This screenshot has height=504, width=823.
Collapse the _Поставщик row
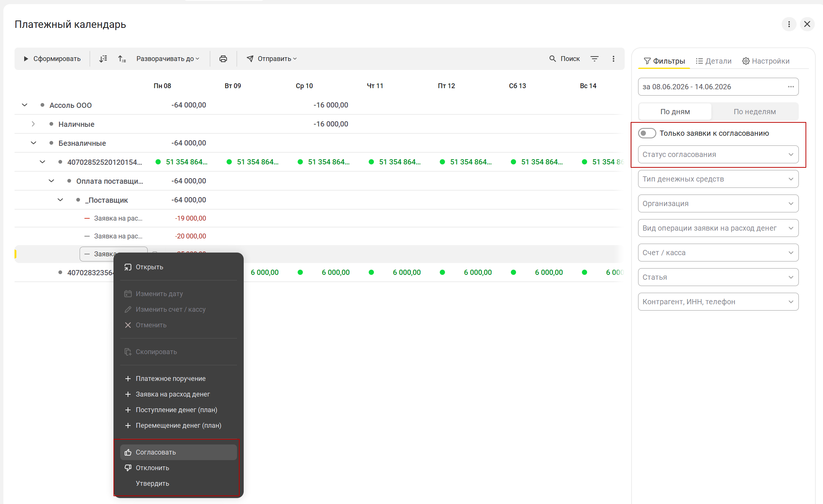pos(60,200)
